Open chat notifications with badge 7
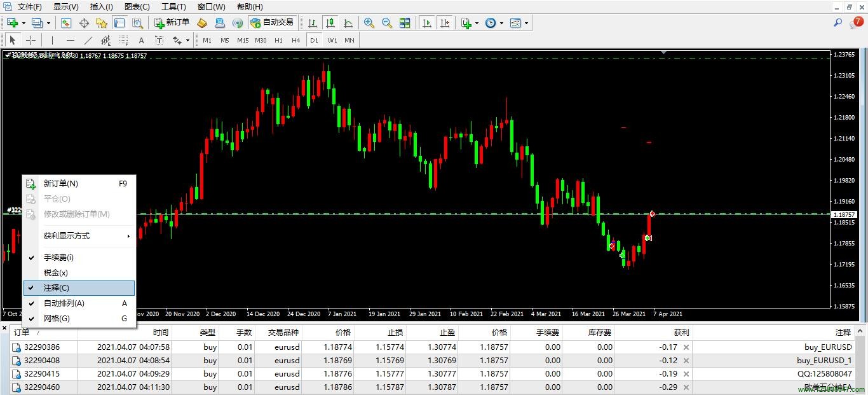 point(855,23)
